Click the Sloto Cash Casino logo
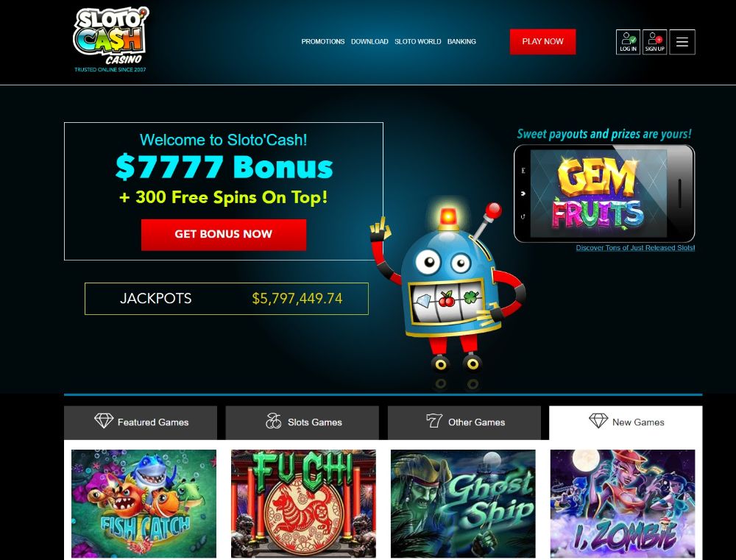Screen dimensions: 736x560 pos(111,40)
